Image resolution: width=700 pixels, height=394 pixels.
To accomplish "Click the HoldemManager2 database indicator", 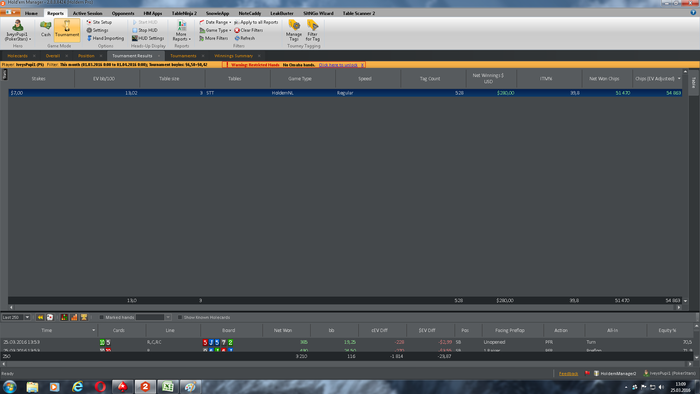I will point(615,373).
